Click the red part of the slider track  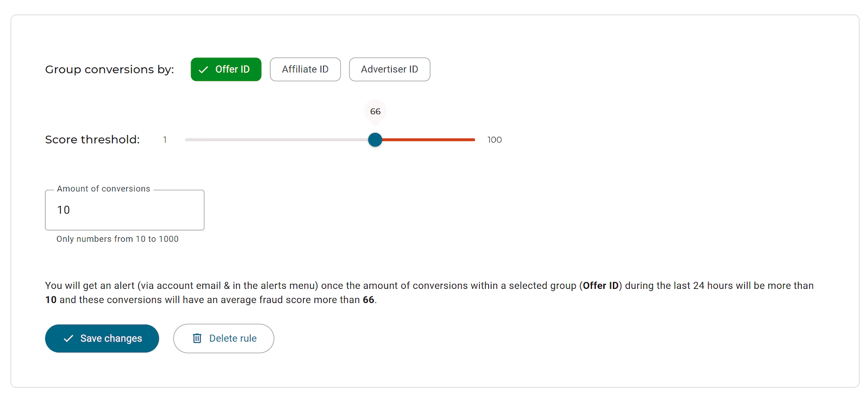click(429, 140)
